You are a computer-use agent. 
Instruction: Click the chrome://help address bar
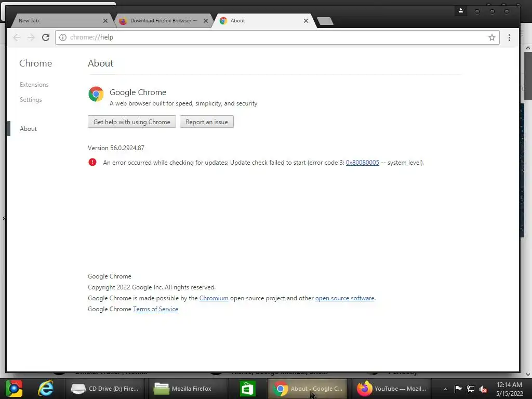[x=277, y=37]
